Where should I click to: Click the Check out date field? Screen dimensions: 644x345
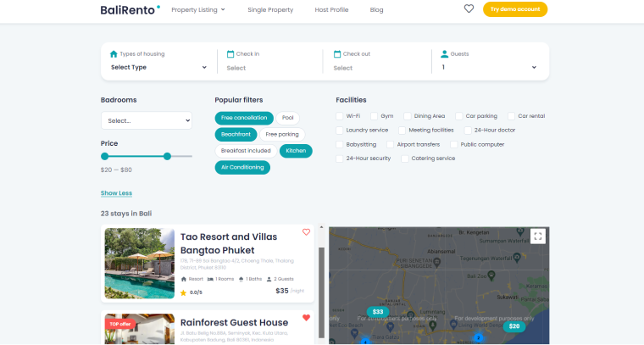(x=377, y=68)
